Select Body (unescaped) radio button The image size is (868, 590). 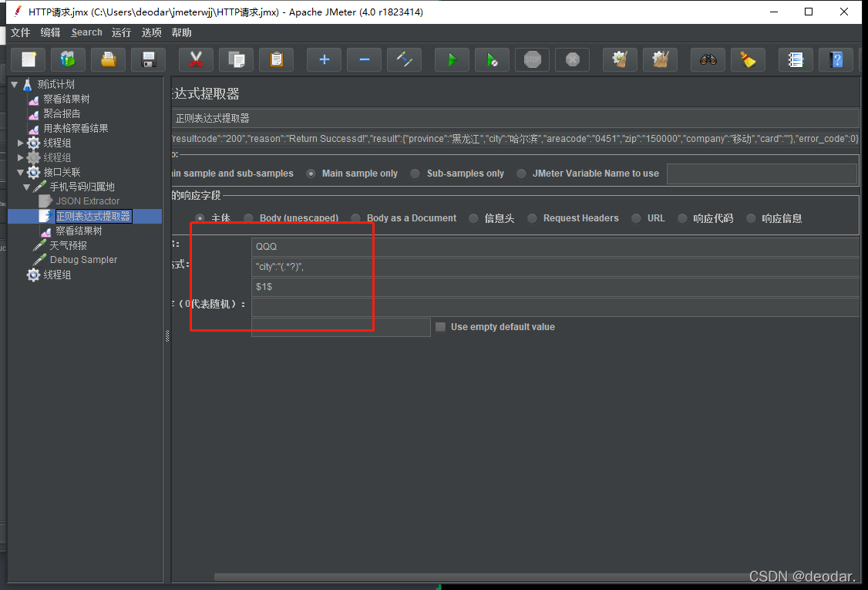pos(248,218)
